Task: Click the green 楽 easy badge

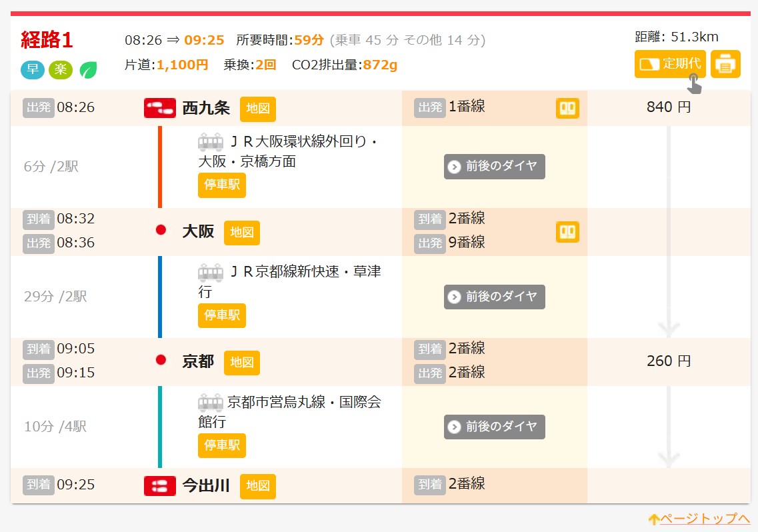Action: click(60, 70)
